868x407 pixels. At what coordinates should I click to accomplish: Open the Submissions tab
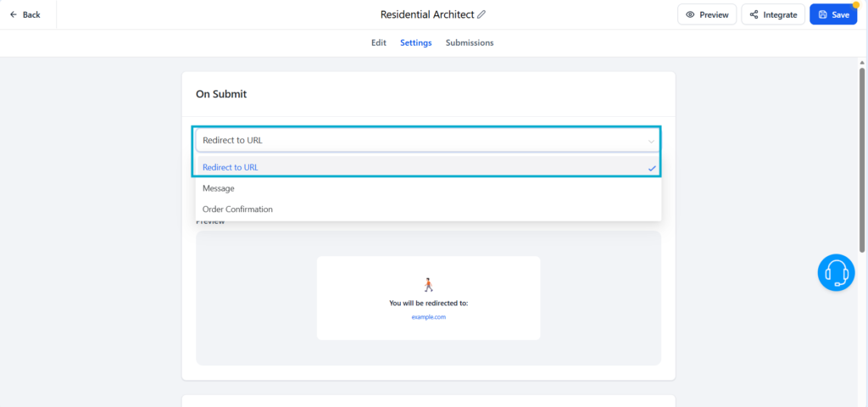click(469, 42)
